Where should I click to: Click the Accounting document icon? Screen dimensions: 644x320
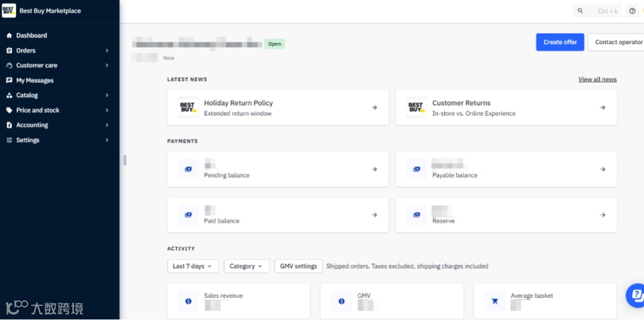(x=9, y=125)
